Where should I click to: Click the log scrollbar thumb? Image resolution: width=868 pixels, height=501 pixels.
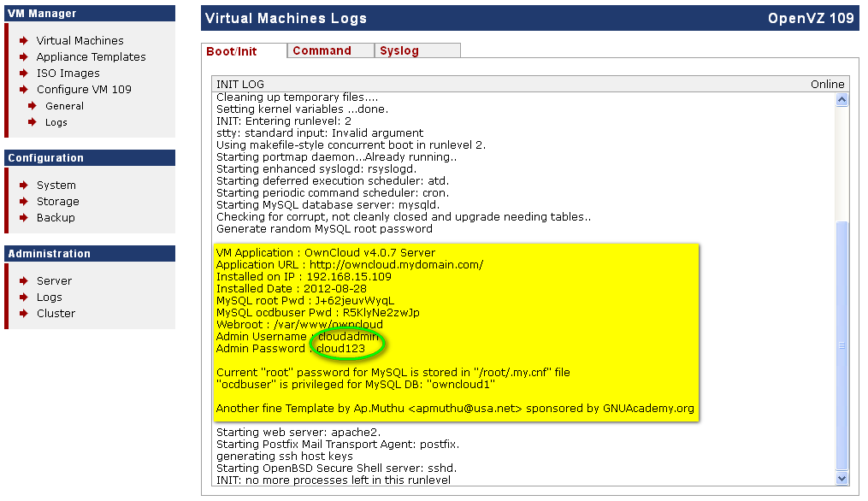tap(842, 345)
